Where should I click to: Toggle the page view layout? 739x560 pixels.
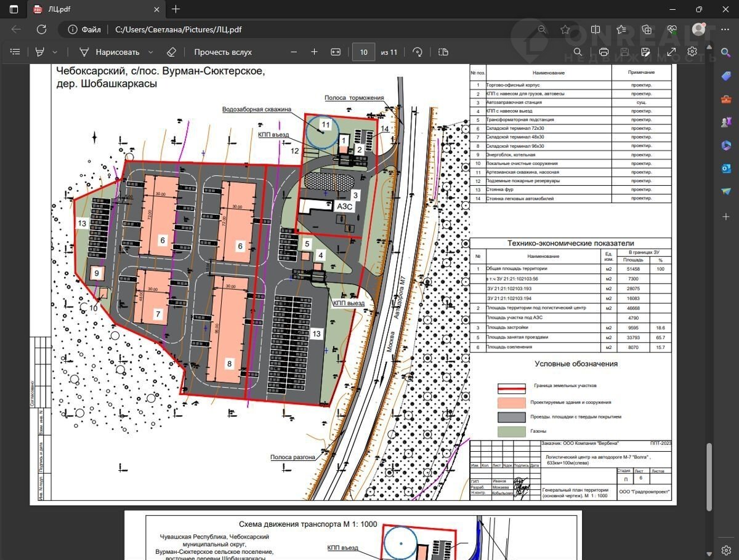tap(443, 52)
